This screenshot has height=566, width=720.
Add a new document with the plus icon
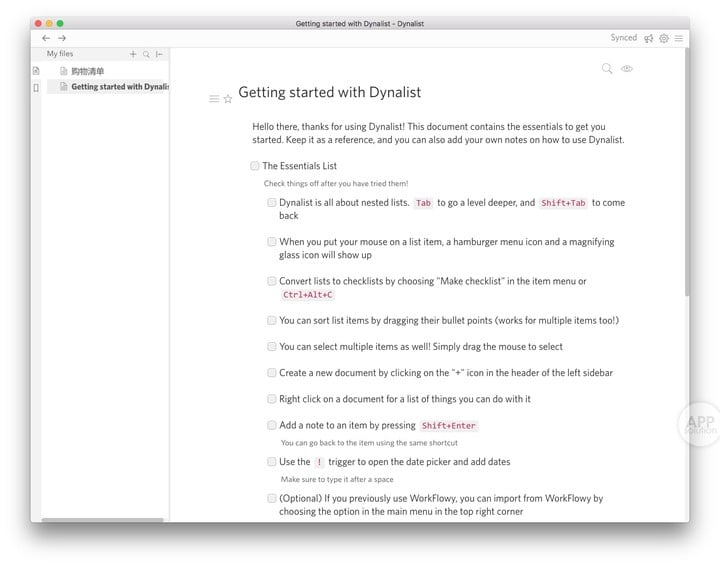pyautogui.click(x=133, y=54)
